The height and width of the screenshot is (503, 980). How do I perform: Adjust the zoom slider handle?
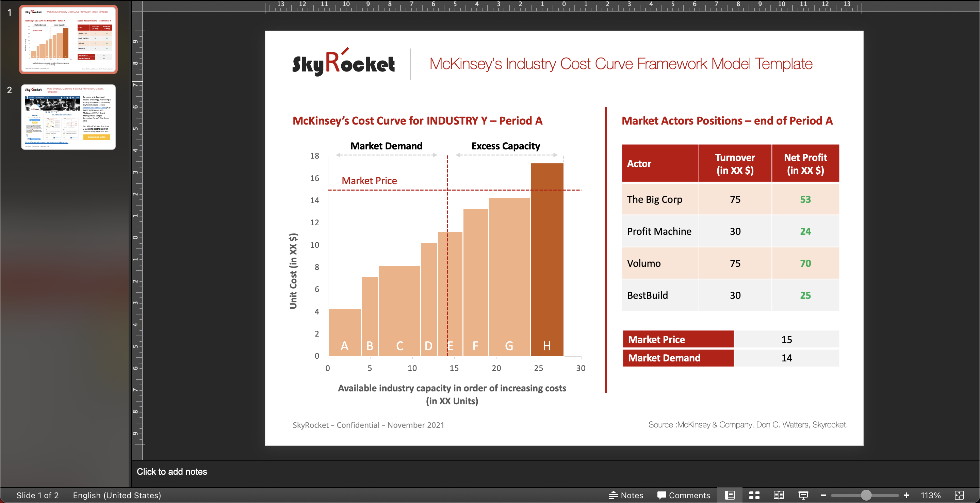click(x=866, y=495)
